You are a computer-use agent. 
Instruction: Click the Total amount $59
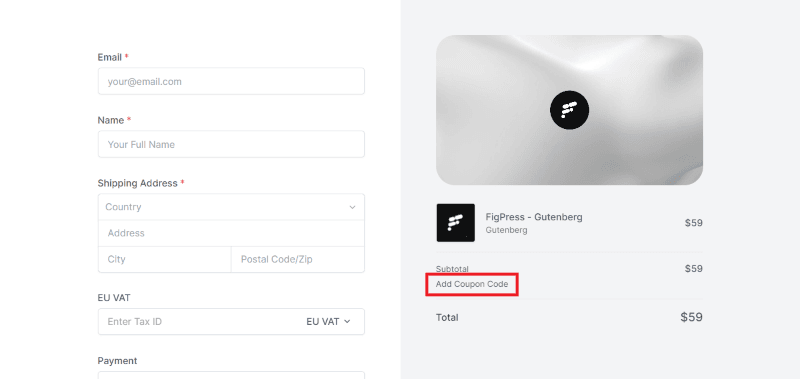(x=691, y=317)
